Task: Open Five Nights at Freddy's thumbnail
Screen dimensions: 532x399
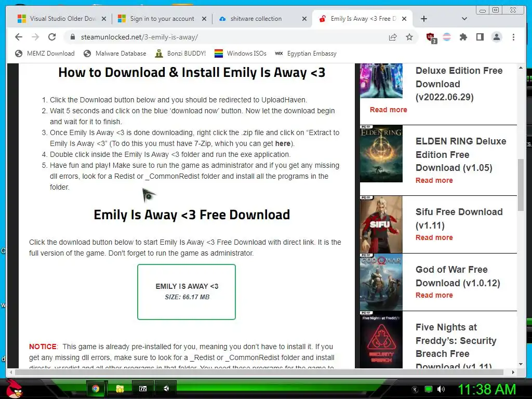Action: 381,340
